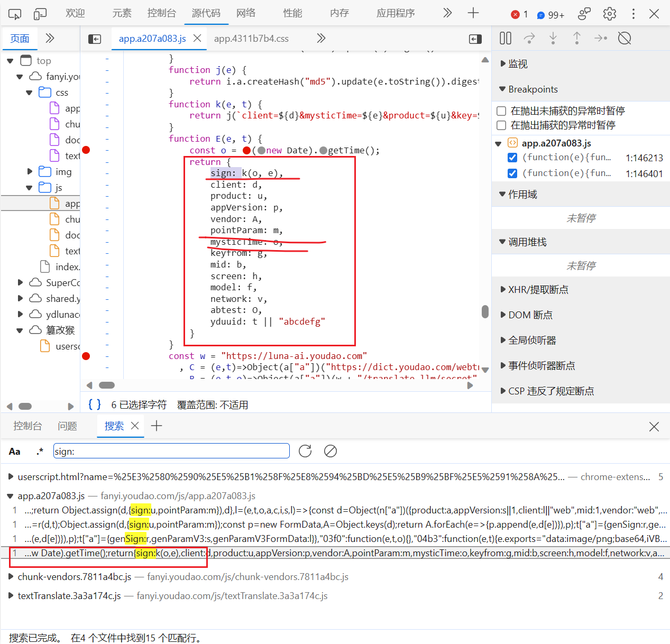Click the code editor's horizontal scrollbar thumb
This screenshot has height=644, width=670.
pyautogui.click(x=107, y=385)
